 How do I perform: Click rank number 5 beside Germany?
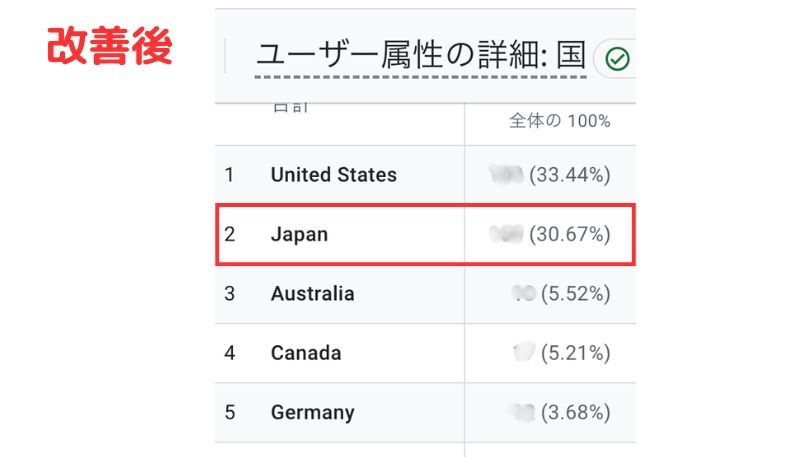click(x=229, y=412)
